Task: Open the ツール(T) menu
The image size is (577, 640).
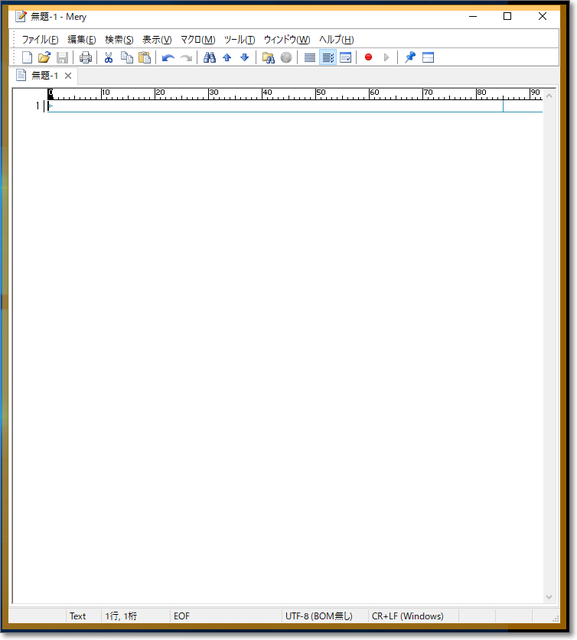Action: click(239, 40)
